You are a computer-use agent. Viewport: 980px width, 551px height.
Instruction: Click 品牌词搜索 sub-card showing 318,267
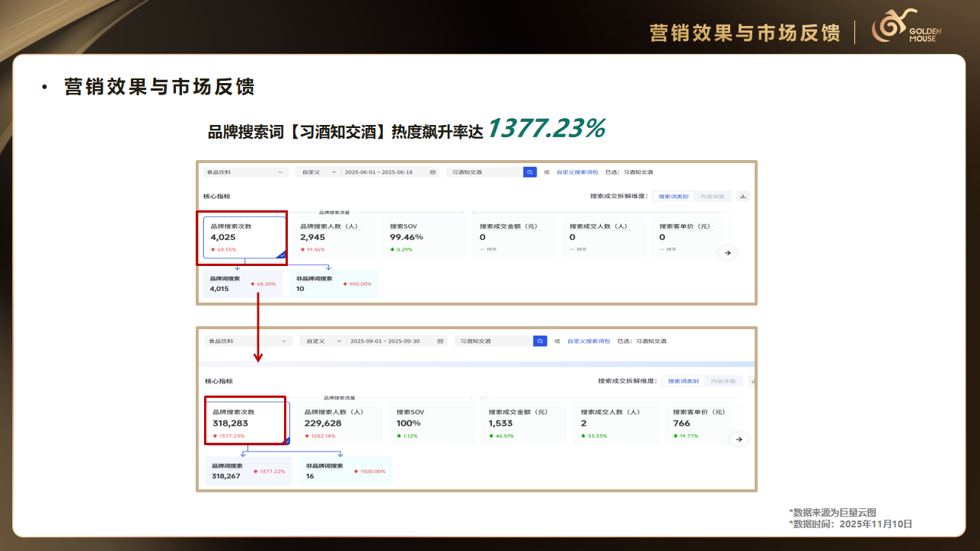pos(248,471)
